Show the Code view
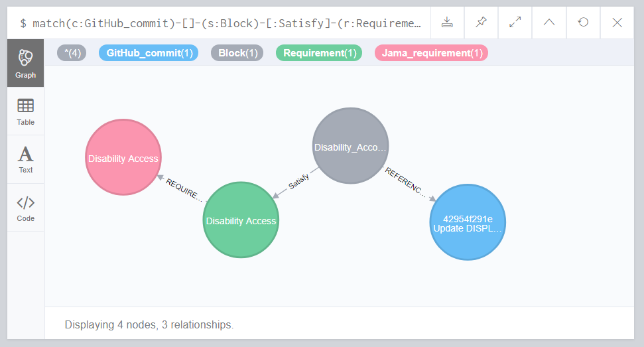Image resolution: width=644 pixels, height=347 pixels. [x=25, y=208]
